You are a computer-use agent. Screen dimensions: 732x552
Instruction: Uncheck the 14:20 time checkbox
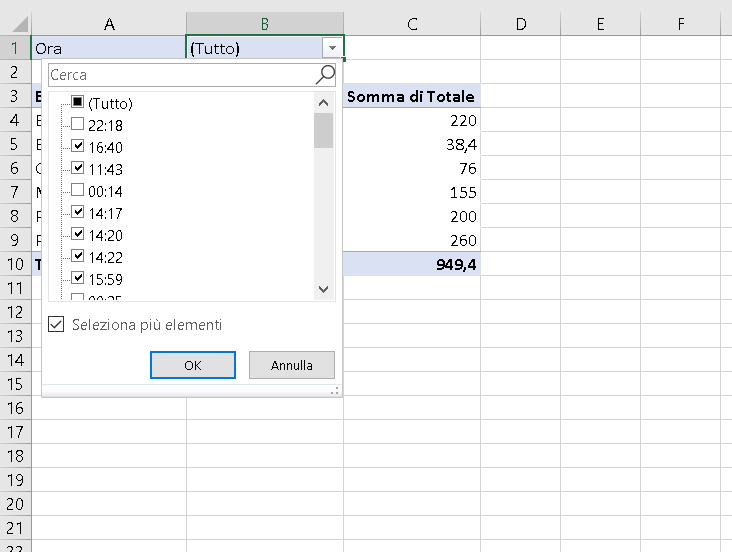pyautogui.click(x=77, y=234)
